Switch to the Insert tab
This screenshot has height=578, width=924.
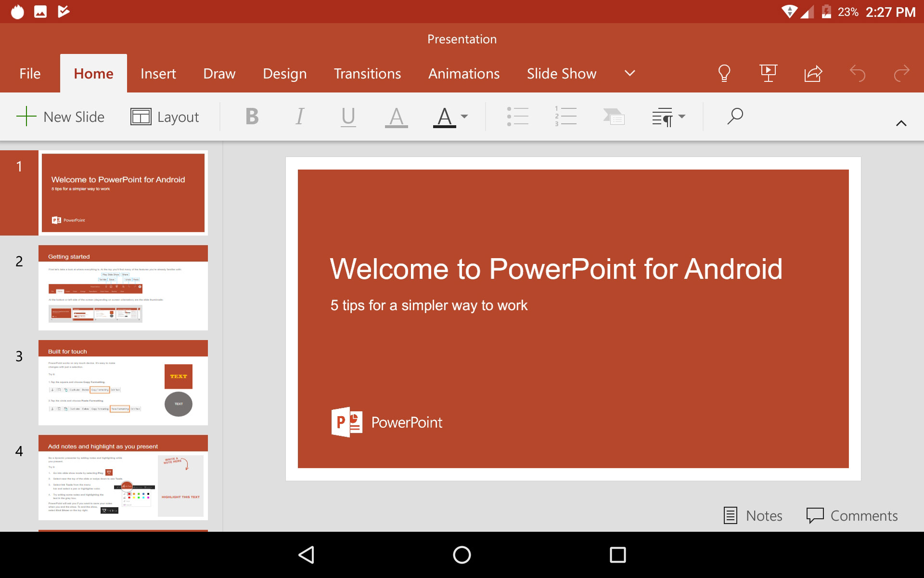click(158, 73)
